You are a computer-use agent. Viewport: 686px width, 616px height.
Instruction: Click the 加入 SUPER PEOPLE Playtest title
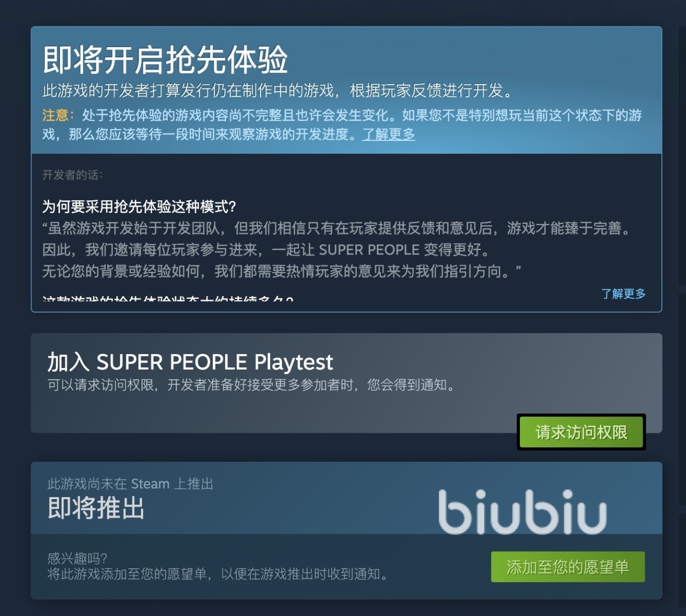pos(190,363)
